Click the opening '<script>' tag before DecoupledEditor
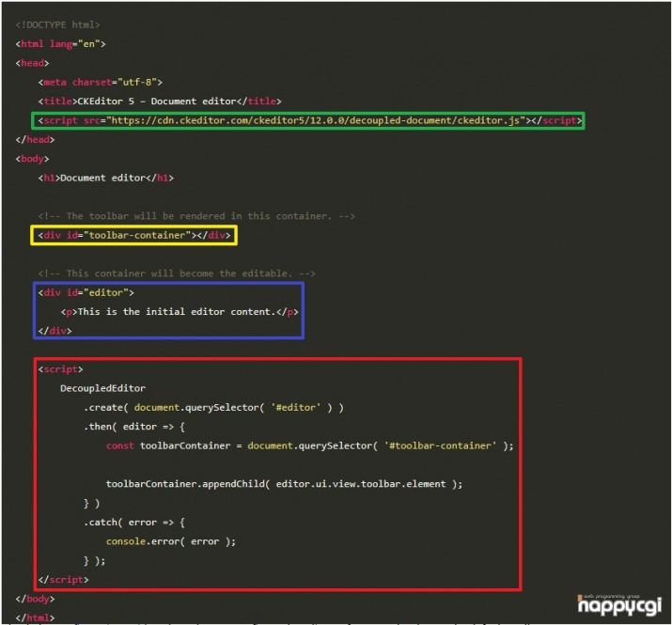Viewport: 672px width, 625px height. [x=60, y=369]
